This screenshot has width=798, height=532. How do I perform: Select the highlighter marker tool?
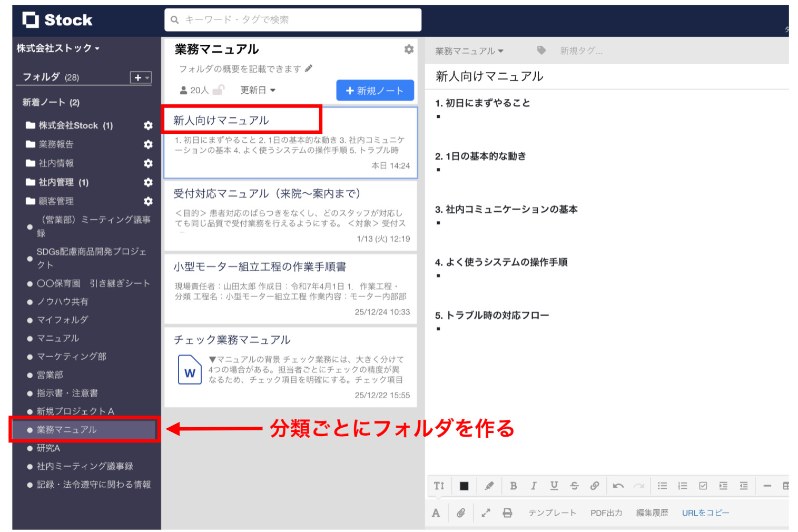(x=489, y=486)
